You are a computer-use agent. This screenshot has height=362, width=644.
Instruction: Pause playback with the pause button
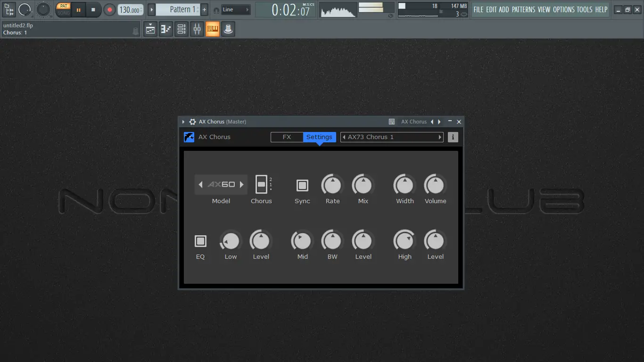click(x=78, y=9)
